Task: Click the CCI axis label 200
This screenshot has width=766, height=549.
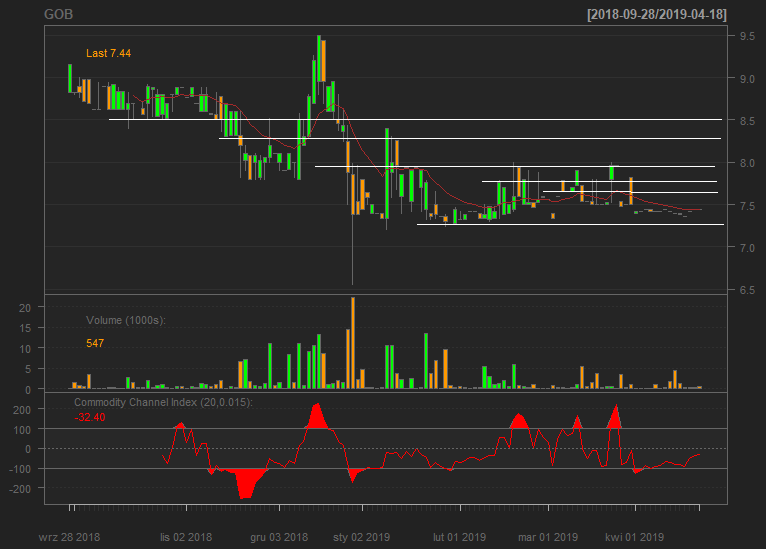Action: (x=22, y=410)
